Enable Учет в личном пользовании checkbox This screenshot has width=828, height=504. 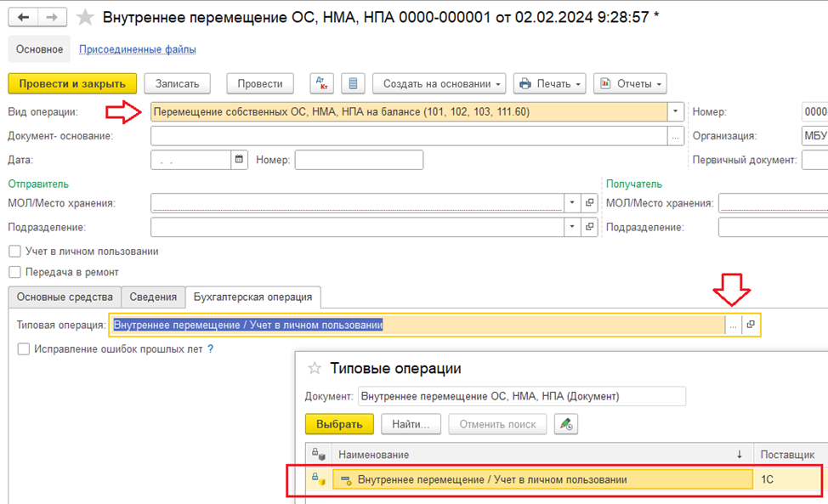[x=14, y=252]
